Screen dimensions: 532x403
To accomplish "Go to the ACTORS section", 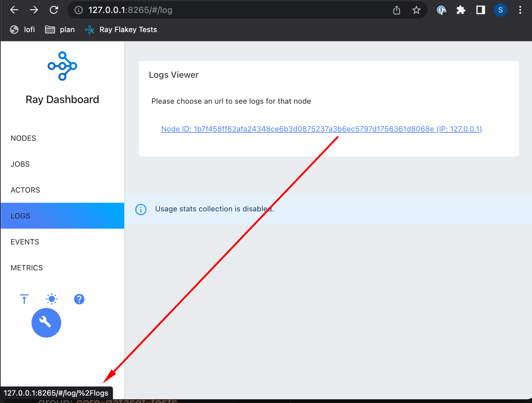I will point(62,190).
